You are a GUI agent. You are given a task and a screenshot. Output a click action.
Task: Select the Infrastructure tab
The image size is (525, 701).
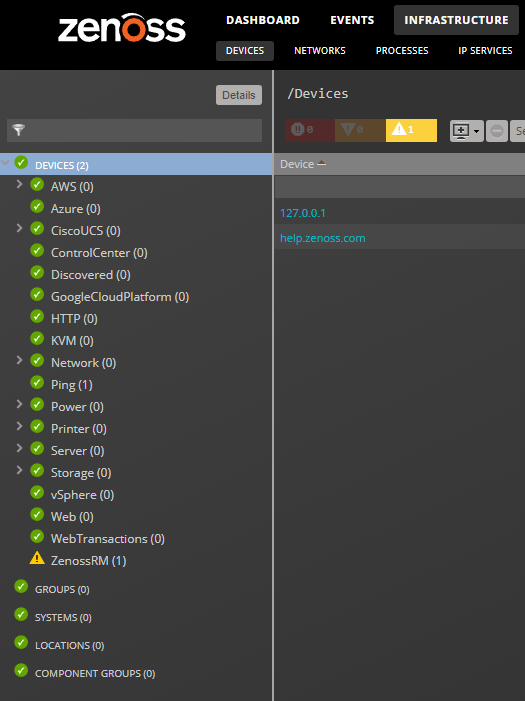click(456, 20)
